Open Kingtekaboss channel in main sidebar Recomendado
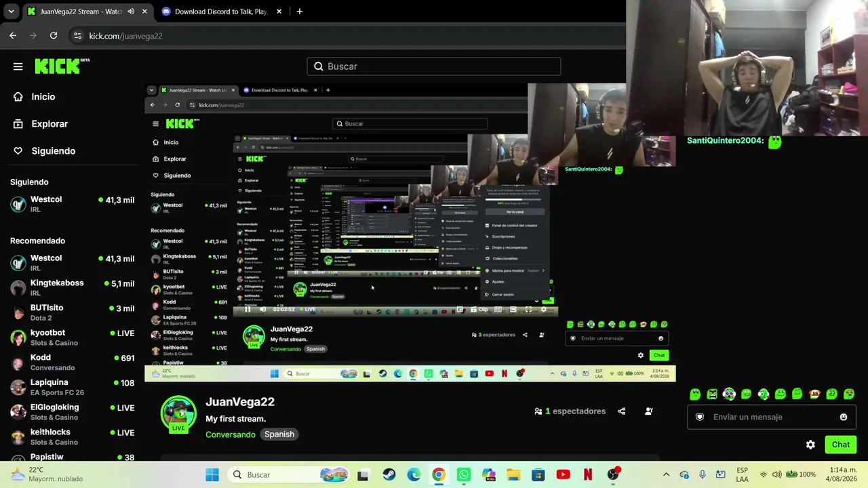This screenshot has width=868, height=488. pyautogui.click(x=72, y=287)
